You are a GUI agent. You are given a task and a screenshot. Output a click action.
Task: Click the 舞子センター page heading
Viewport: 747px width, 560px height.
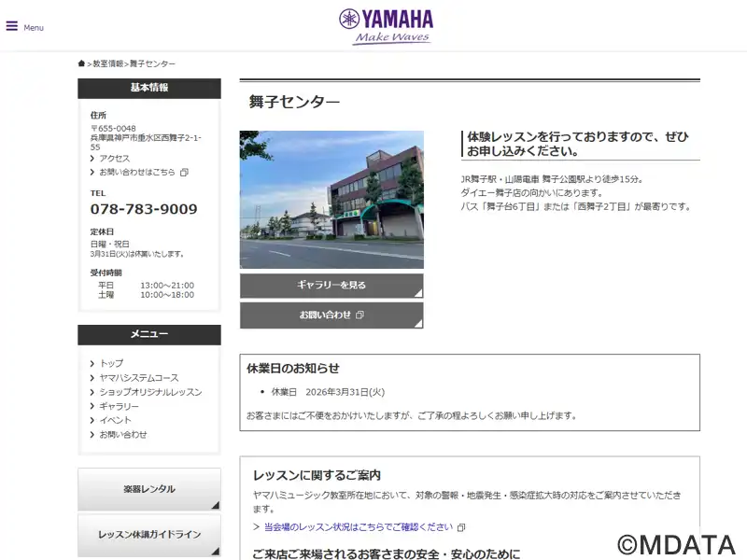click(x=294, y=102)
